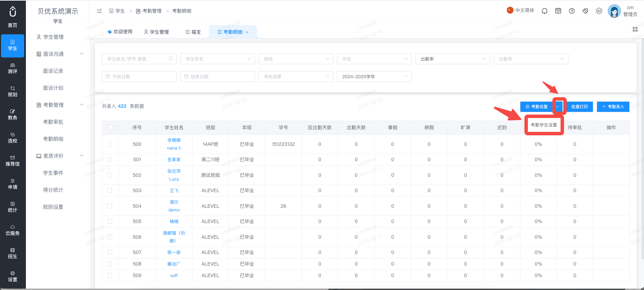The image size is (644, 290).
Task: Open the AI assistant icon
Action: (599, 11)
